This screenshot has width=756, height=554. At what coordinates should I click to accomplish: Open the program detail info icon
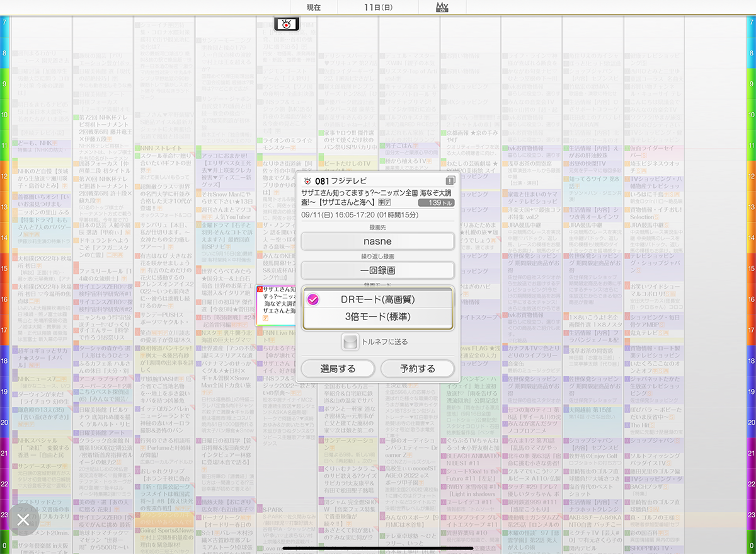click(x=450, y=181)
